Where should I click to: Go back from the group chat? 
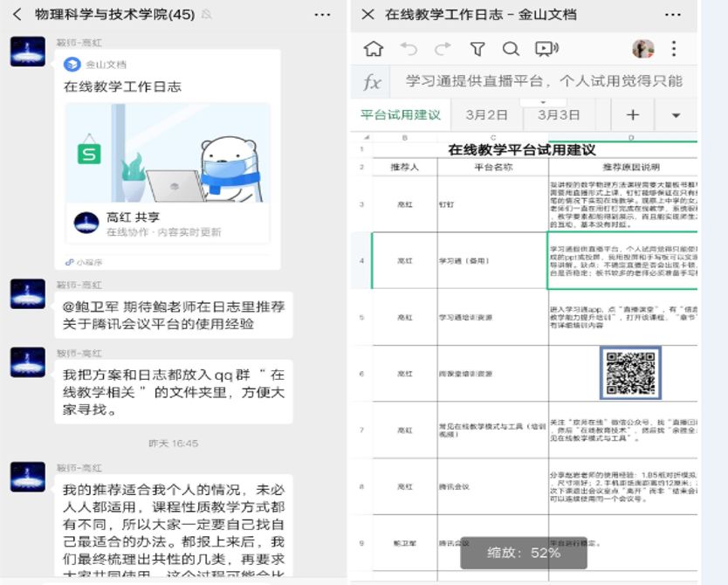(x=17, y=15)
